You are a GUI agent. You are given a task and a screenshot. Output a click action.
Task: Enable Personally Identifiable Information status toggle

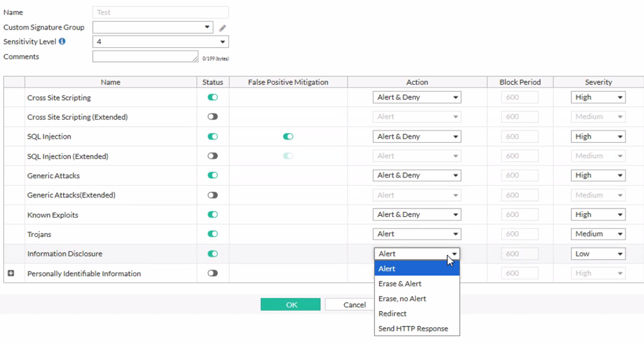213,274
